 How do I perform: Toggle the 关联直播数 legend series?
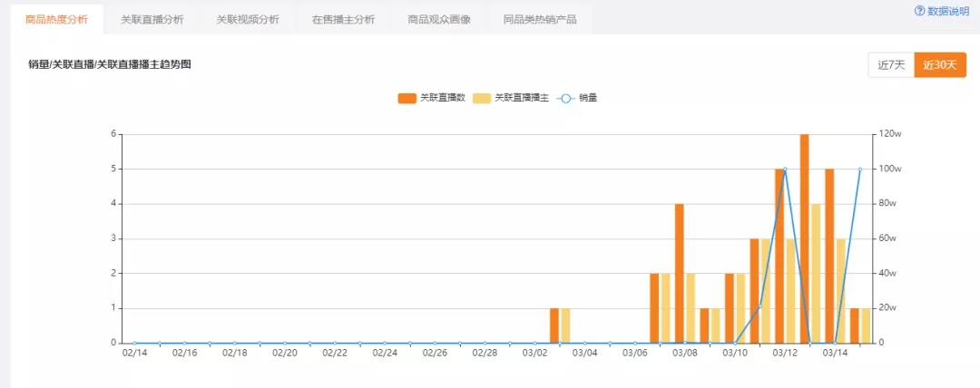[x=432, y=98]
